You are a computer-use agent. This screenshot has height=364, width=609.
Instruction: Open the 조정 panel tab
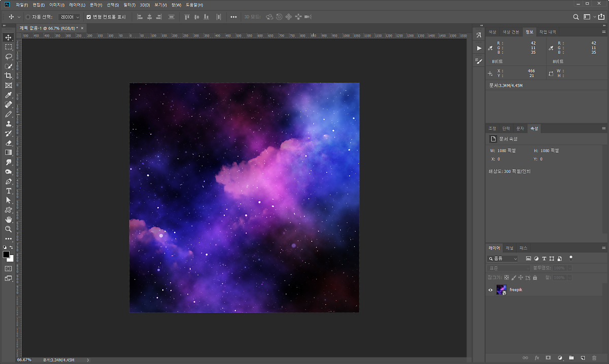coord(492,129)
